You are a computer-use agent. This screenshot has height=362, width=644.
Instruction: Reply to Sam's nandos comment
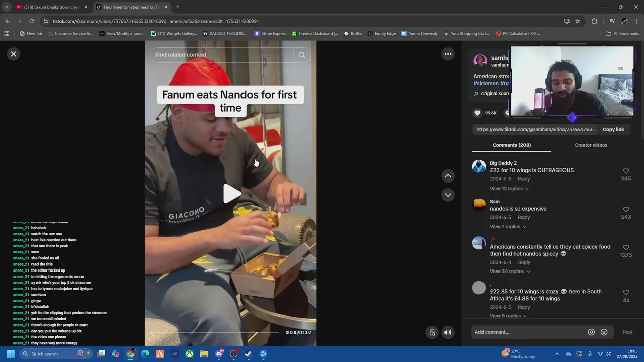[524, 217]
